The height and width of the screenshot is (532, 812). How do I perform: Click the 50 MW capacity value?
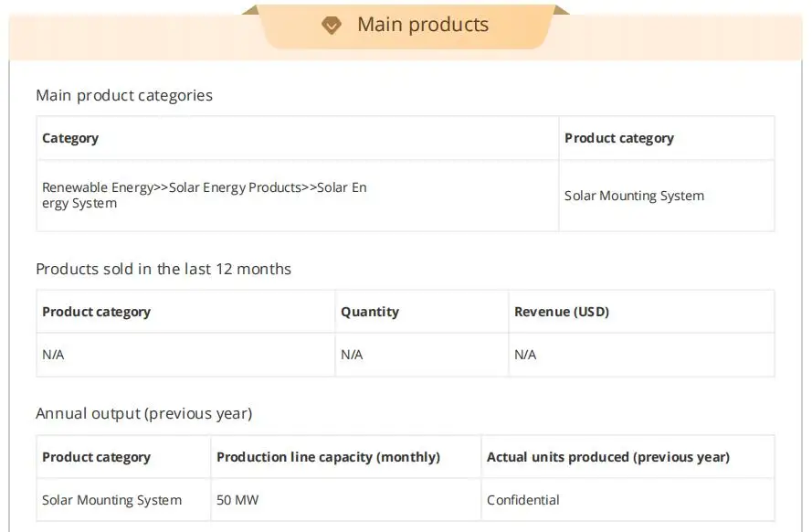(x=237, y=500)
